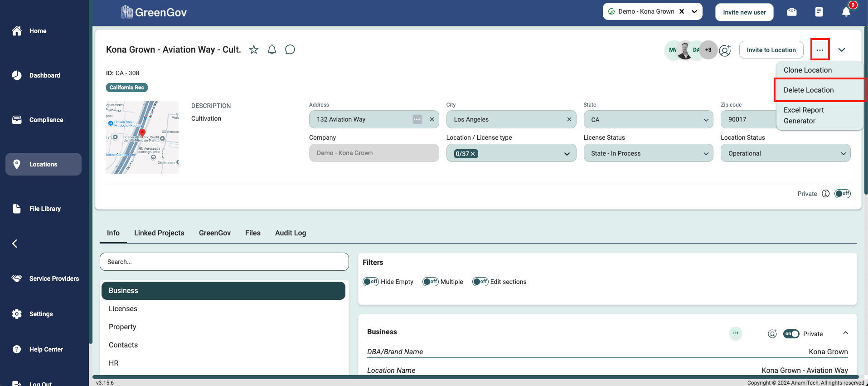Open the License Status dropdown

[x=648, y=153]
